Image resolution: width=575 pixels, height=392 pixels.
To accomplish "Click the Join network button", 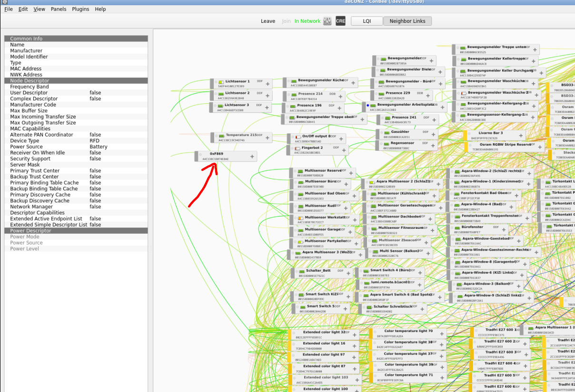I will click(x=286, y=21).
